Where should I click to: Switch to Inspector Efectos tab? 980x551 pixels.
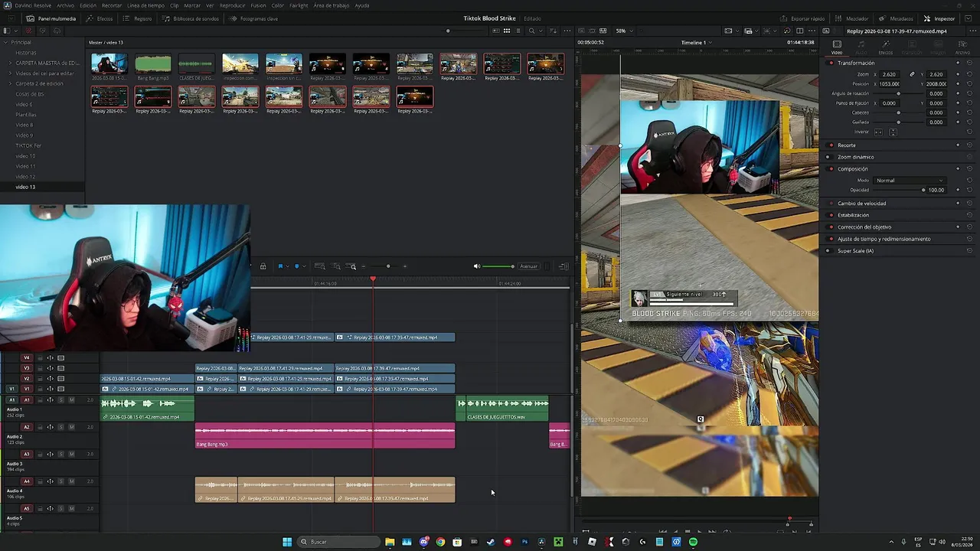click(x=885, y=47)
